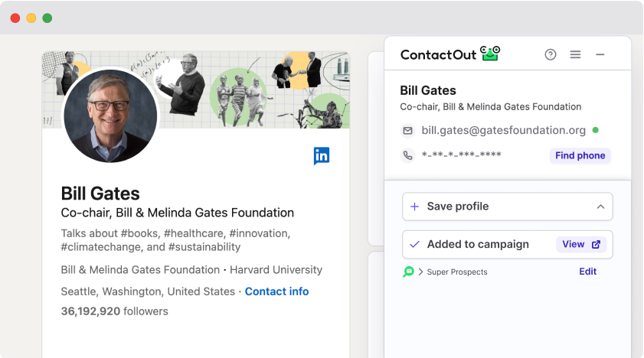Click the green email verified status dot
Screen dimensions: 644x358
(x=596, y=131)
